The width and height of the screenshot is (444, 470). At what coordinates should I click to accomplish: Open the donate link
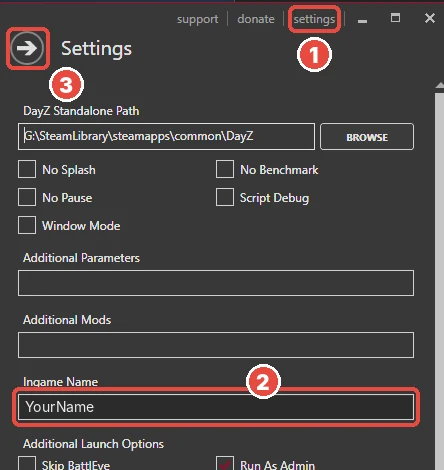pos(256,19)
